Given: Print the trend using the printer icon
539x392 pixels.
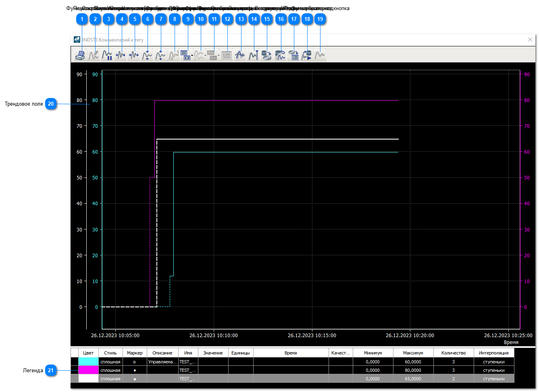Looking at the screenshot, I should tap(80, 55).
